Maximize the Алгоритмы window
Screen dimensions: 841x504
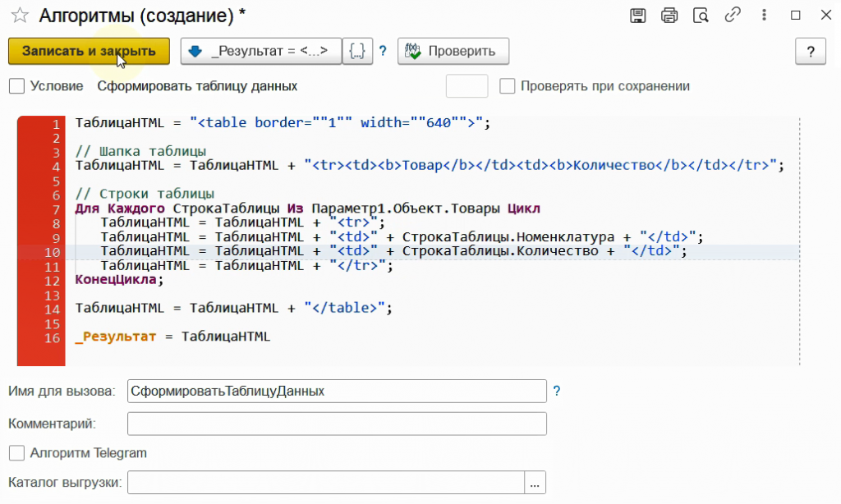coord(795,16)
